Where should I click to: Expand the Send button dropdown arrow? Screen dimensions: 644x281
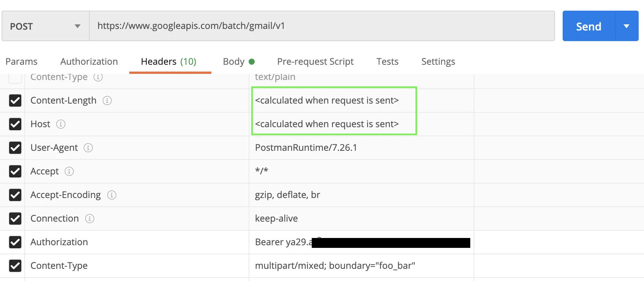627,26
